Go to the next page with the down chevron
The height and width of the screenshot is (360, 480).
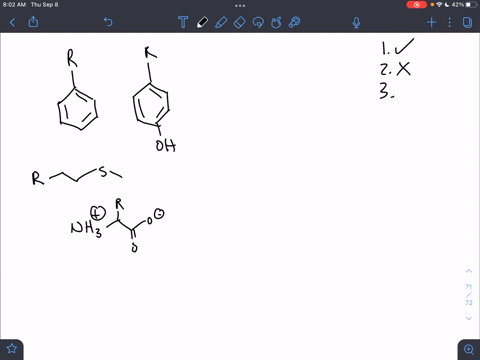pos(469,318)
